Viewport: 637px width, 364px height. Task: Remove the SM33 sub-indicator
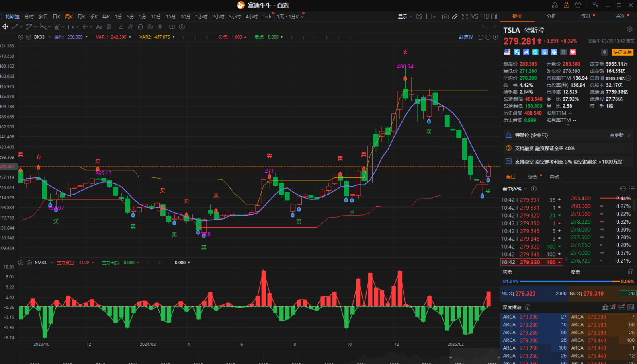pos(29,263)
